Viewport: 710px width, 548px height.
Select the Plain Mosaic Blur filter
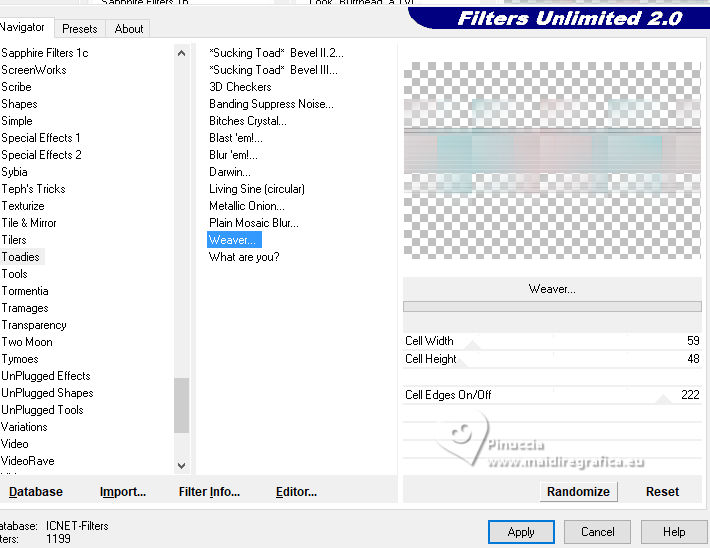[254, 223]
